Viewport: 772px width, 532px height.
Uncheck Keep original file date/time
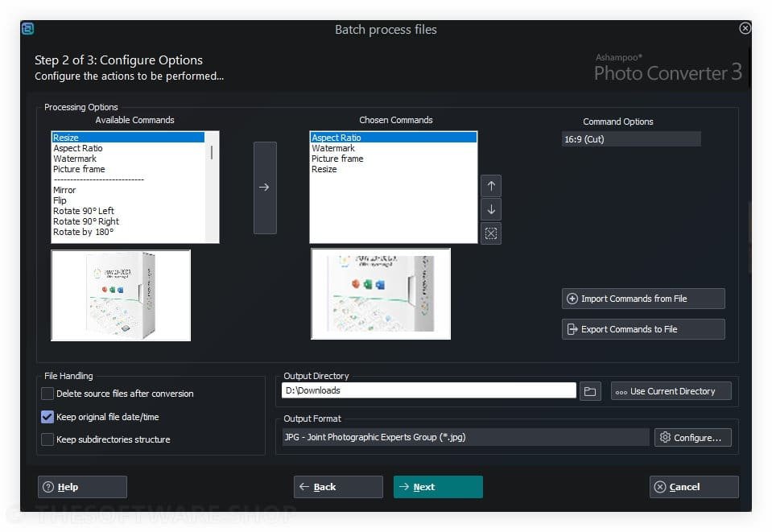[x=48, y=417]
